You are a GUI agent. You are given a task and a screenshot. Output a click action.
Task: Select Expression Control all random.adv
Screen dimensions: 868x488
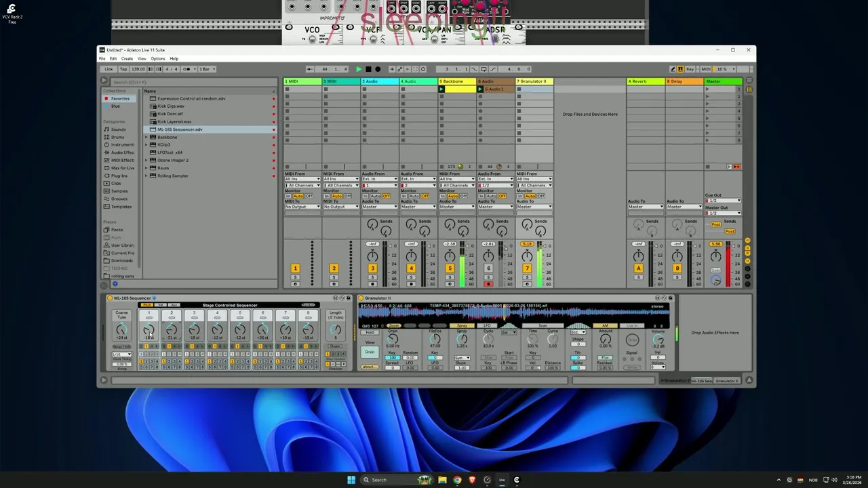210,98
